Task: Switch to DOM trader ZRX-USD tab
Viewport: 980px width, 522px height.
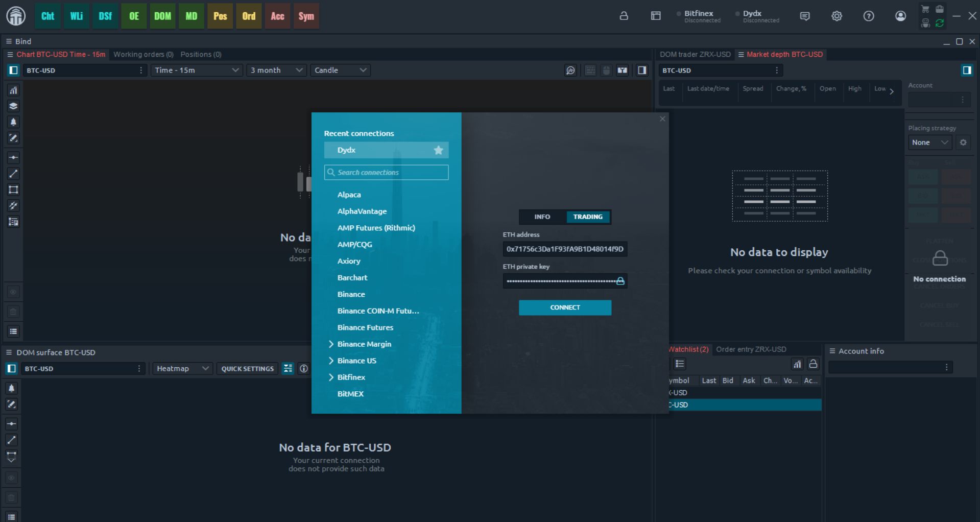Action: pyautogui.click(x=695, y=55)
